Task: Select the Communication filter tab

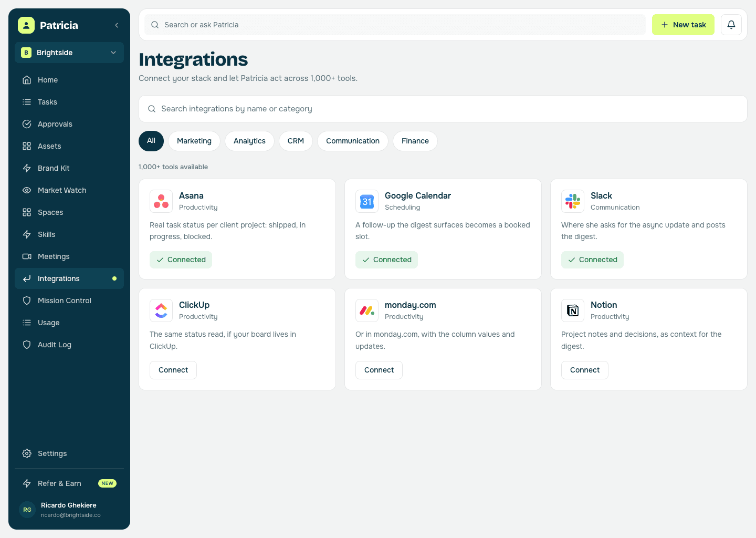Action: point(353,141)
